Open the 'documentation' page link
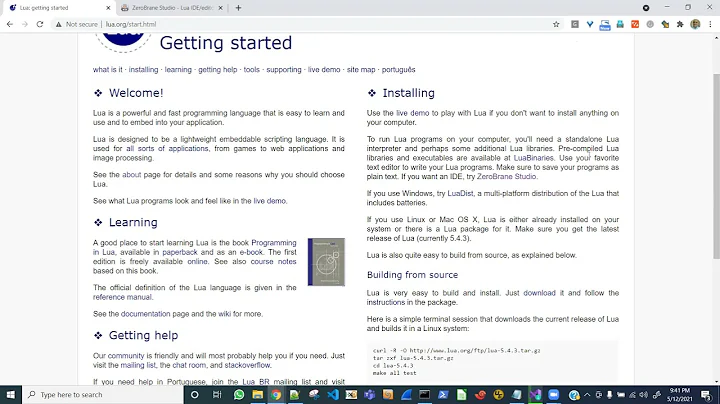720x404 pixels. click(x=146, y=314)
